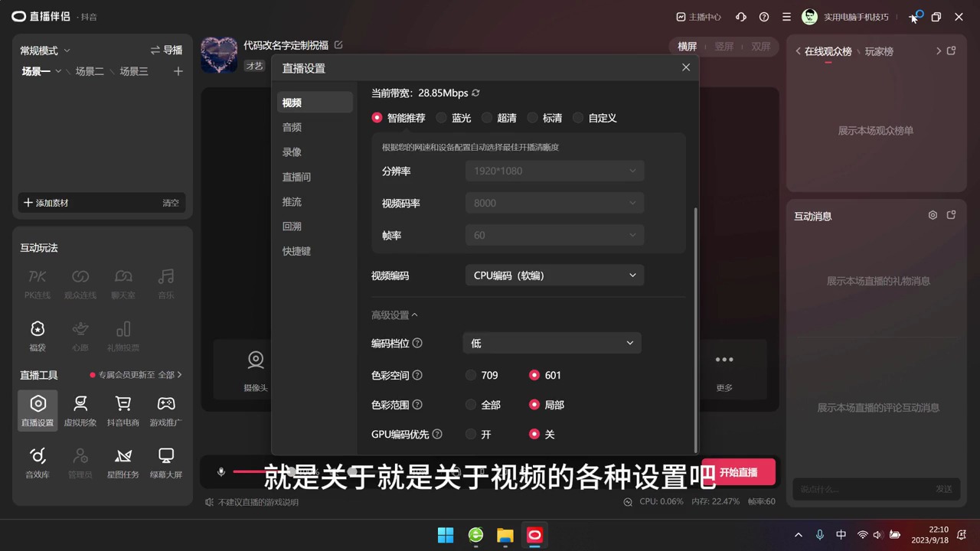Open the 抖音电商 shopping cart tool

123,410
